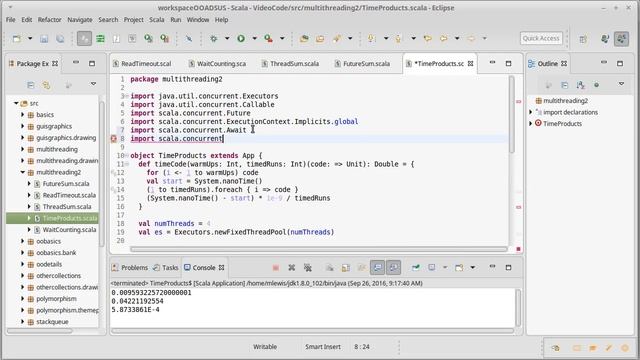Click the error marker on line 8
640x360 pixels.
pyautogui.click(x=114, y=139)
